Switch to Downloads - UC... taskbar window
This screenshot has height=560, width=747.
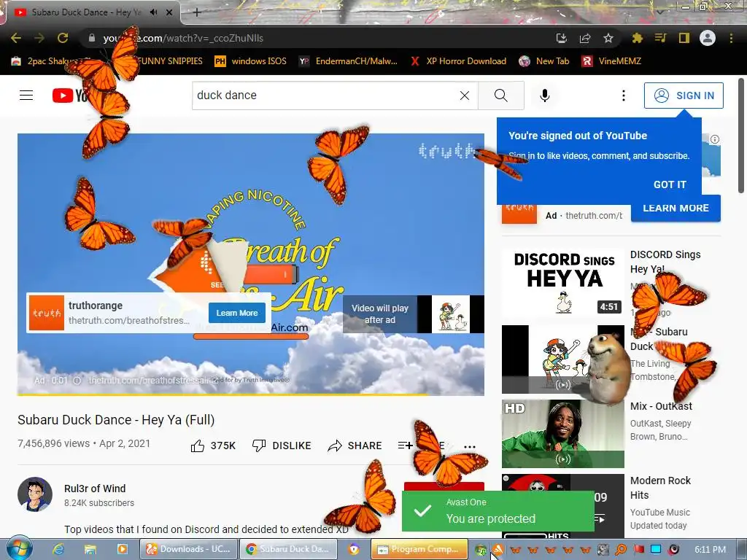coord(188,549)
